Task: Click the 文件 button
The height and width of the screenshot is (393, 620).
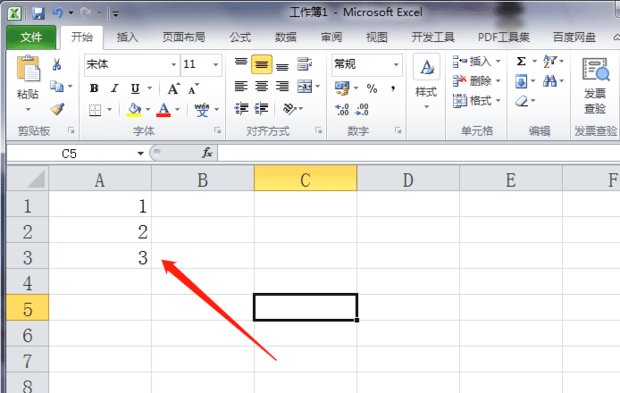Action: tap(31, 38)
